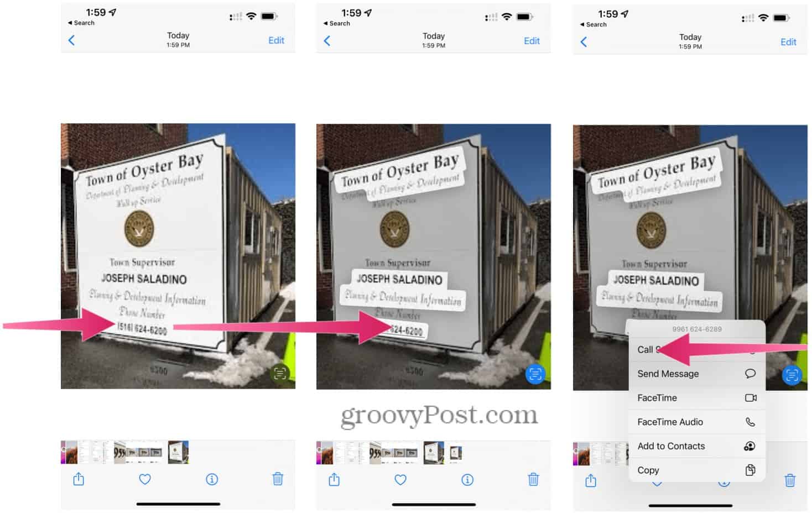Image resolution: width=812 pixels, height=514 pixels.
Task: Select highlighted JOSEPH SALADINO text in the middle photo
Action: (399, 280)
